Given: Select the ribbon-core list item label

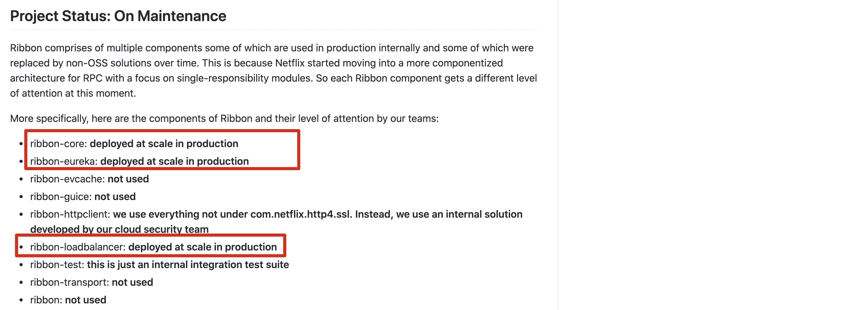Looking at the screenshot, I should tap(58, 144).
